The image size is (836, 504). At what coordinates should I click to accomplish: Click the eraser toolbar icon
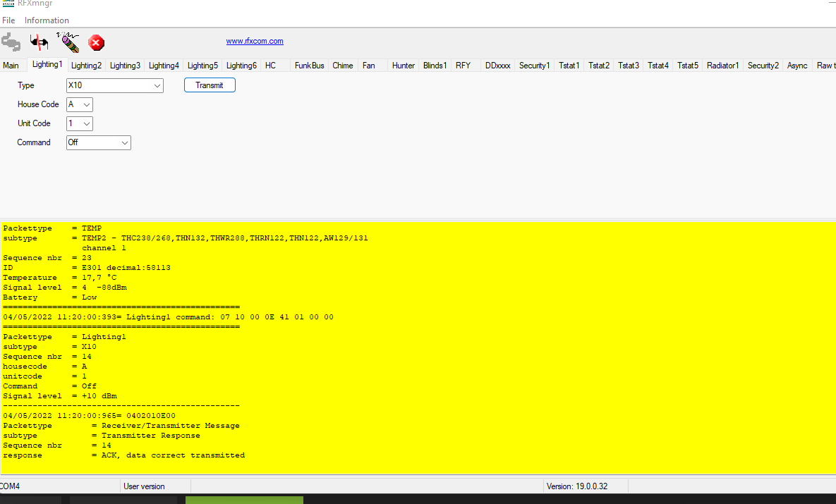(x=68, y=42)
